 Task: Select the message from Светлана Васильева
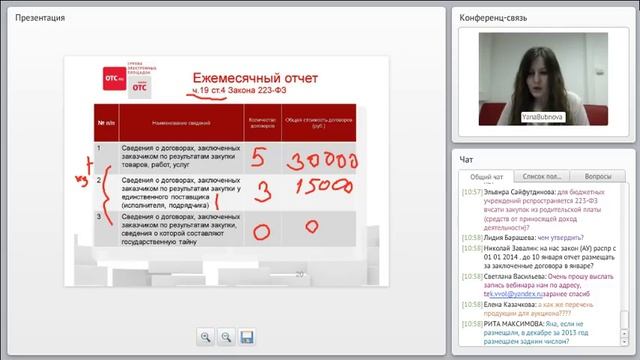(x=538, y=285)
